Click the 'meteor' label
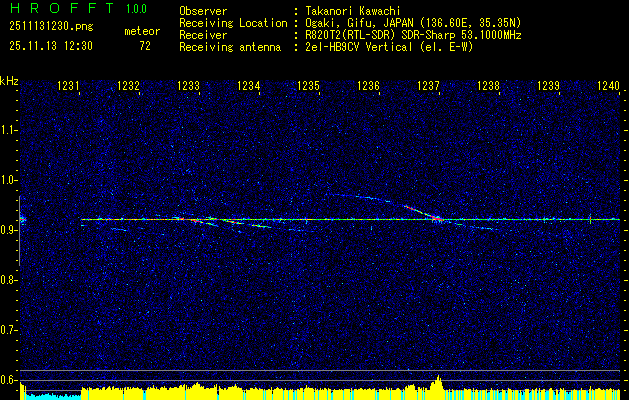This screenshot has width=629, height=400. (142, 31)
